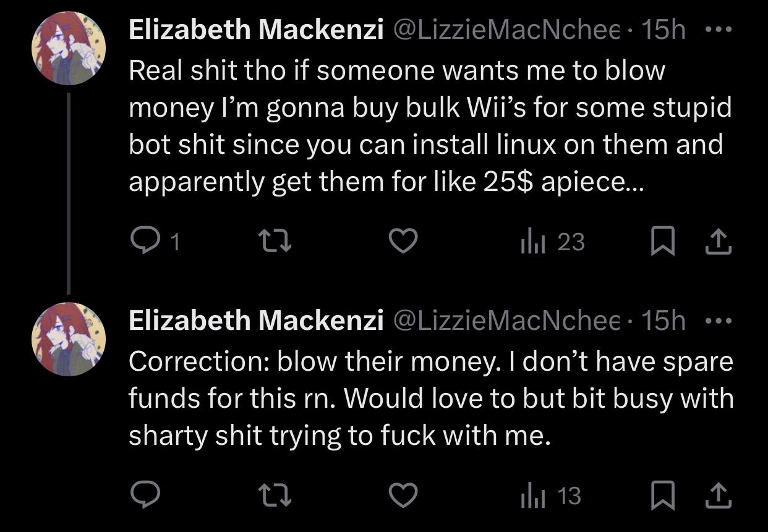This screenshot has height=532, width=768.
Task: Open more options on Correction tweet
Action: click(x=718, y=321)
